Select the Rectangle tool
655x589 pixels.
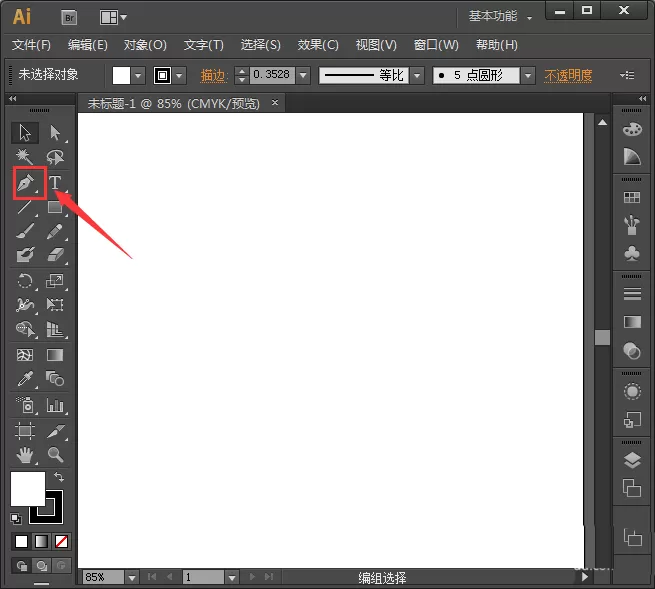tap(55, 207)
